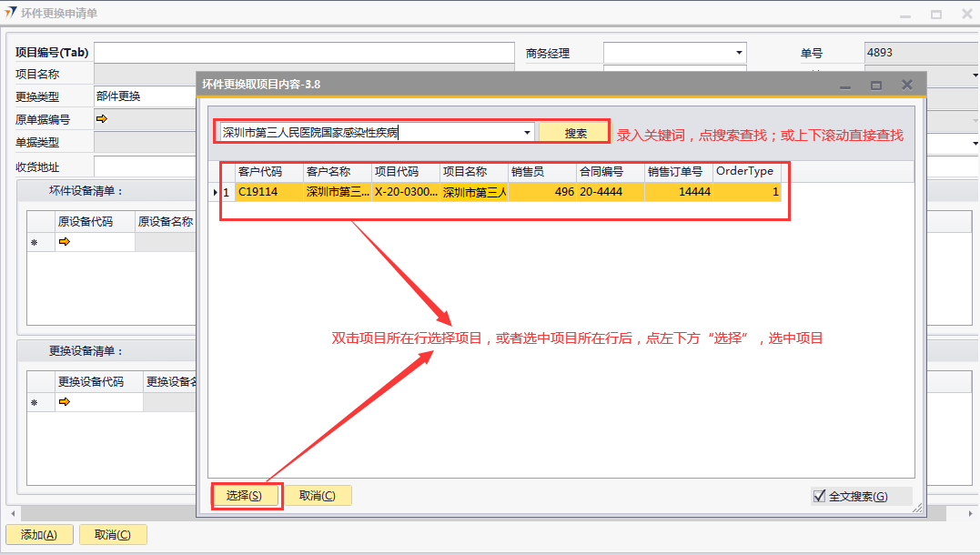This screenshot has height=555, width=980.
Task: Sort by the 客户代码 column header
Action: (x=268, y=171)
